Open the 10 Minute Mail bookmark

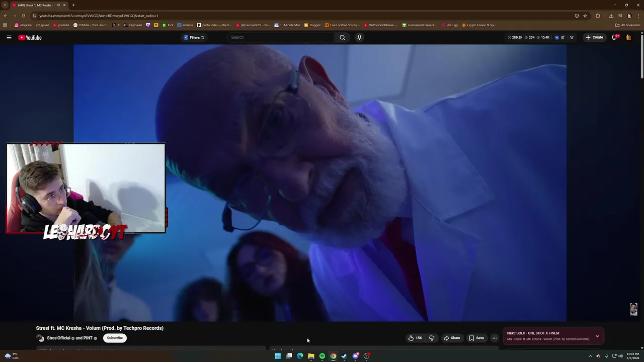(x=287, y=25)
